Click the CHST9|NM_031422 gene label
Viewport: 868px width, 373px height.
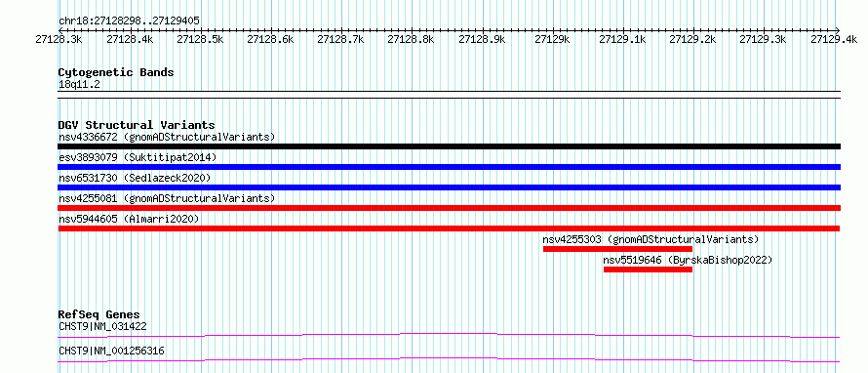tap(102, 326)
